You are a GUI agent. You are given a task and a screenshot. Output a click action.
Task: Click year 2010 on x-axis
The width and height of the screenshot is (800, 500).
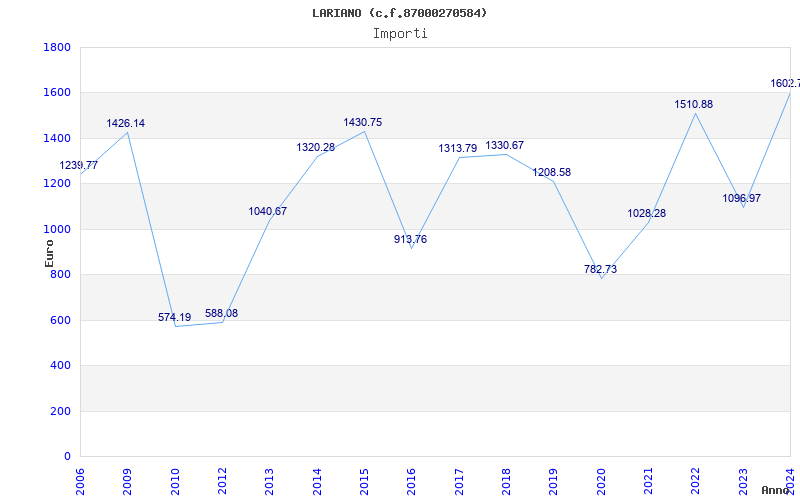coord(175,482)
